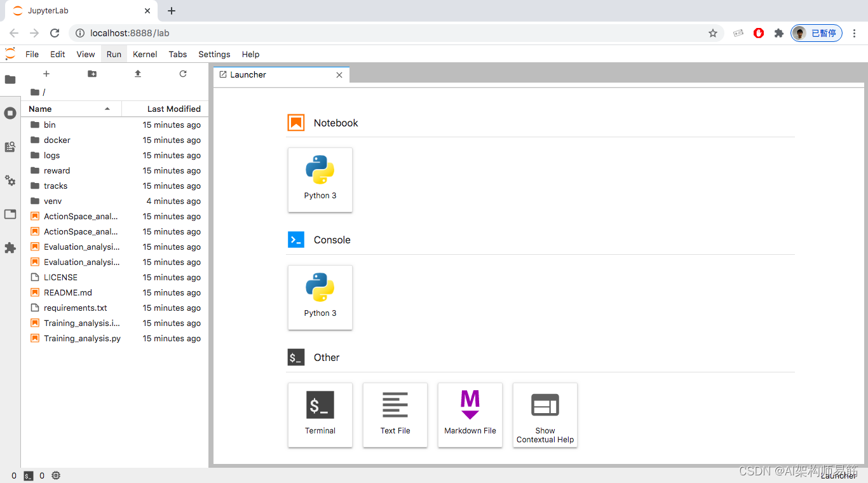
Task: Refresh the file list
Action: pyautogui.click(x=183, y=74)
